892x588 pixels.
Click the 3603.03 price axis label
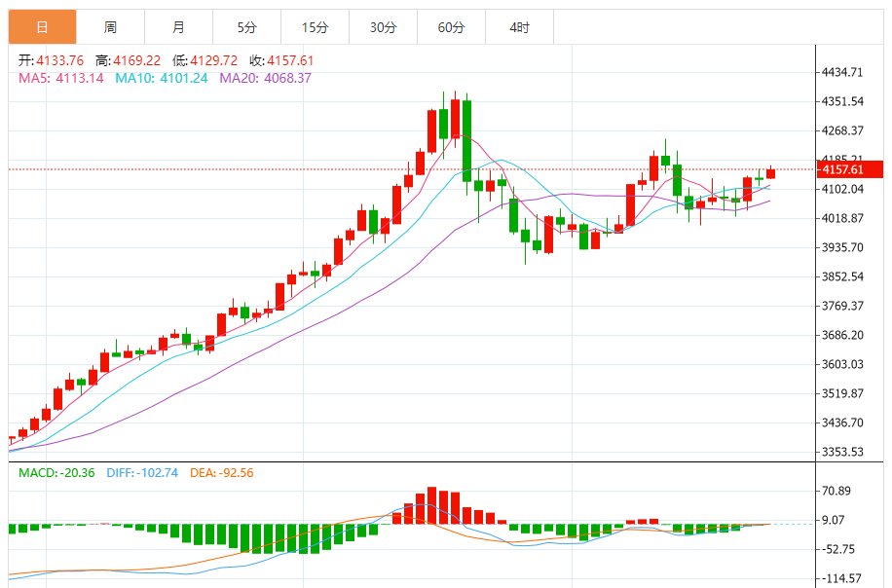(842, 364)
